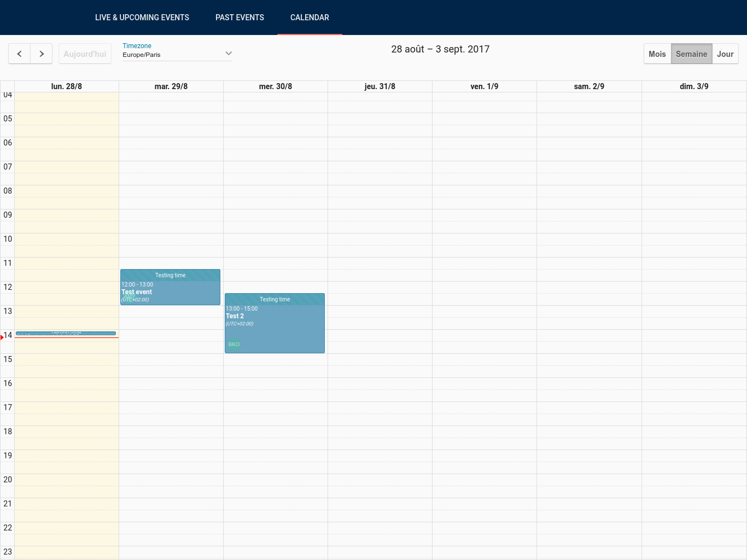This screenshot has height=560, width=747.
Task: Click the Timezone dropdown chevron
Action: [x=229, y=54]
